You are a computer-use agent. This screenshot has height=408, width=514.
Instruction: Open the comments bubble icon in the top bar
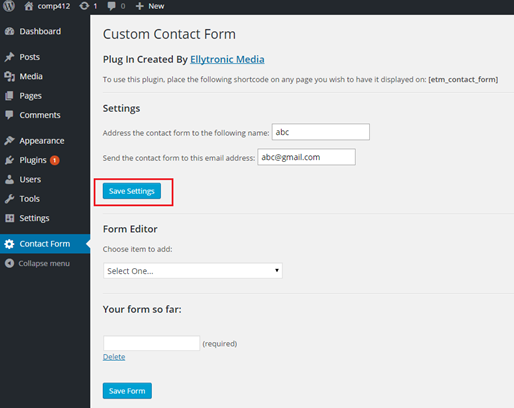pos(111,6)
